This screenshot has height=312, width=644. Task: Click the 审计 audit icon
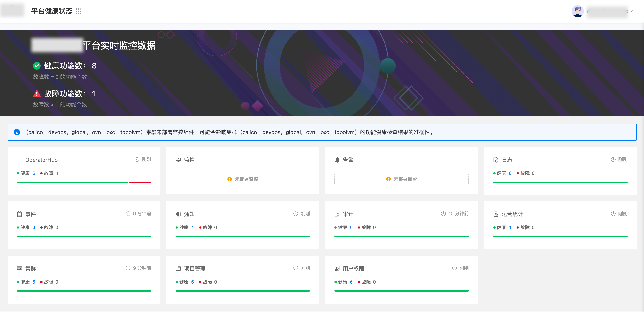click(337, 214)
